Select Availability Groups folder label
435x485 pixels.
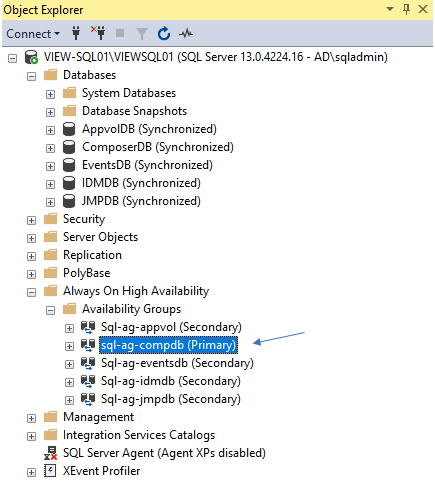coord(131,309)
